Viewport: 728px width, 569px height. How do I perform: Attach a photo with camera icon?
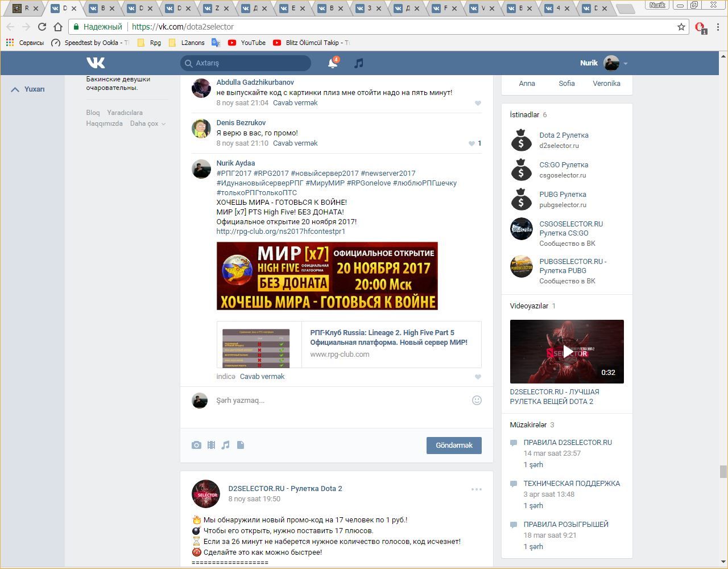(x=196, y=445)
